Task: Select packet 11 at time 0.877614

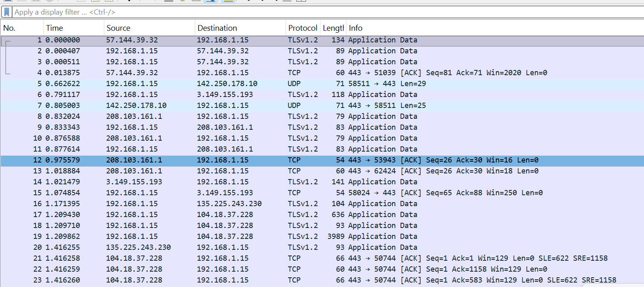Action: [322, 149]
